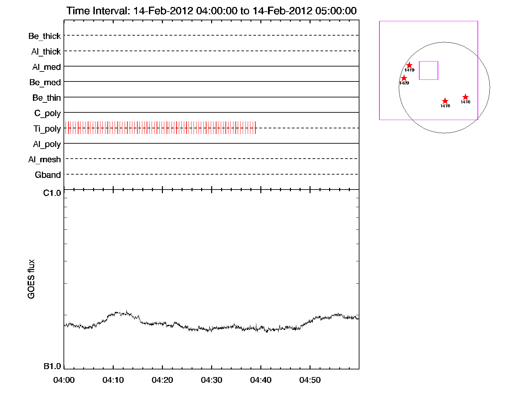Select the red star for region 1416
532x399 pixels.
[x=465, y=97]
